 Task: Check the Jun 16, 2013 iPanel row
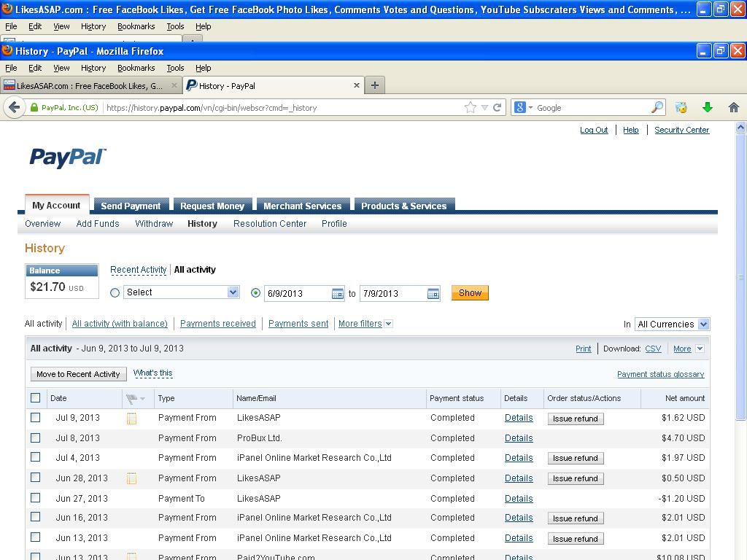[x=35, y=517]
